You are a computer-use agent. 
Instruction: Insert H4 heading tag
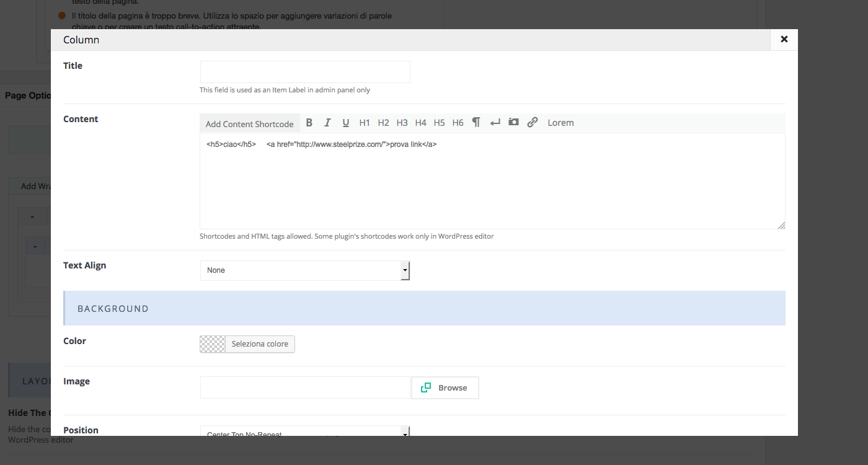(420, 123)
